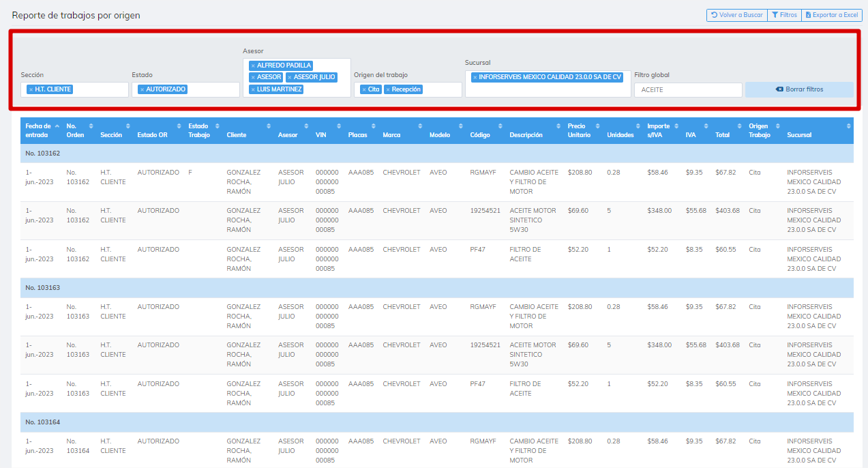The height and width of the screenshot is (468, 868).
Task: Sort by Estado OR column arrows
Action: (180, 126)
